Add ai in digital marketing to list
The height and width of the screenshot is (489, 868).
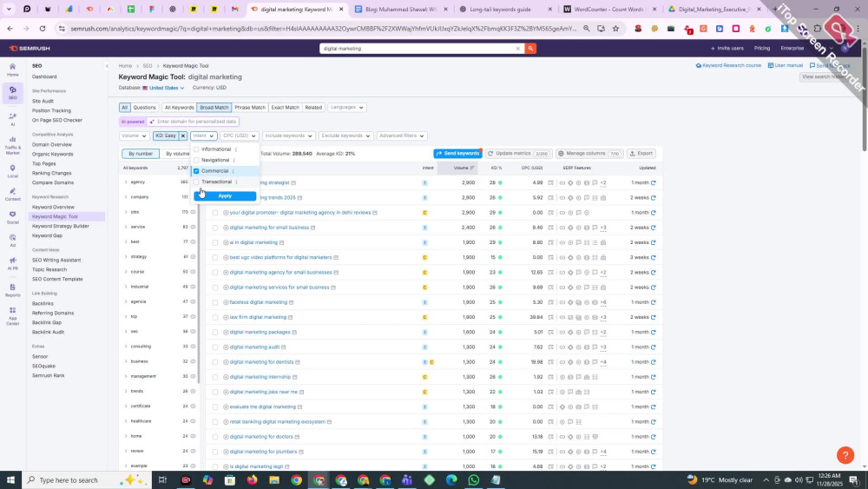click(x=226, y=242)
